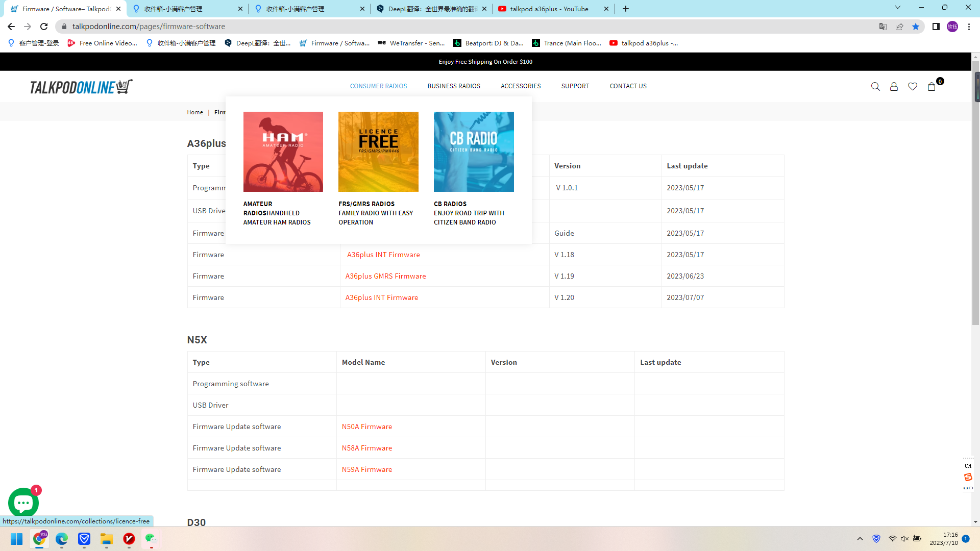Open the Accessories menu
The height and width of the screenshot is (551, 980).
point(521,86)
